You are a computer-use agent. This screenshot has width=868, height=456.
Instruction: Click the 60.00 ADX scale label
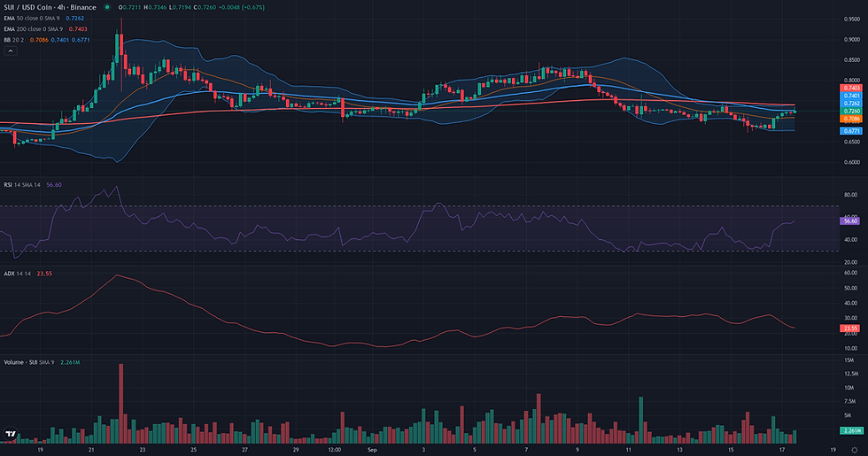pos(851,273)
